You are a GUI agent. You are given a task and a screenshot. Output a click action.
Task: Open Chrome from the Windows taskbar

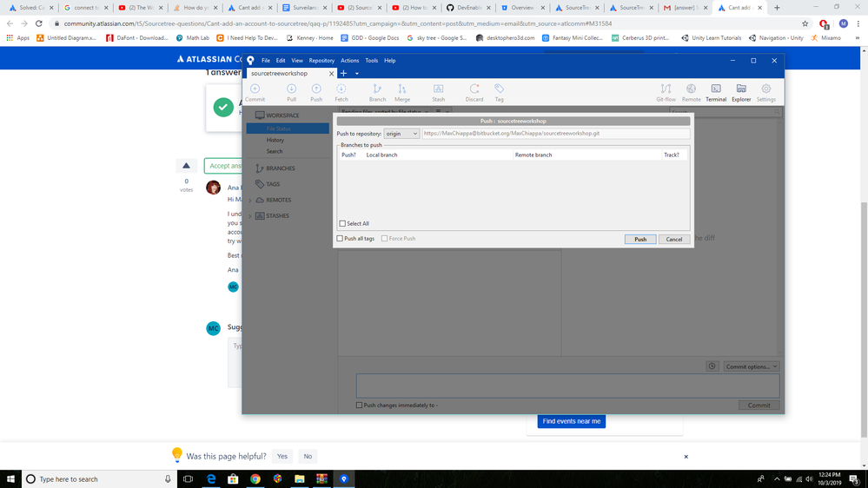click(255, 479)
